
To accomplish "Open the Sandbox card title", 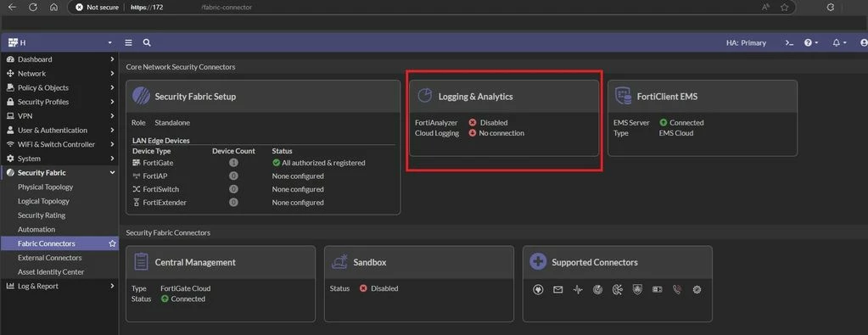I will [x=370, y=262].
